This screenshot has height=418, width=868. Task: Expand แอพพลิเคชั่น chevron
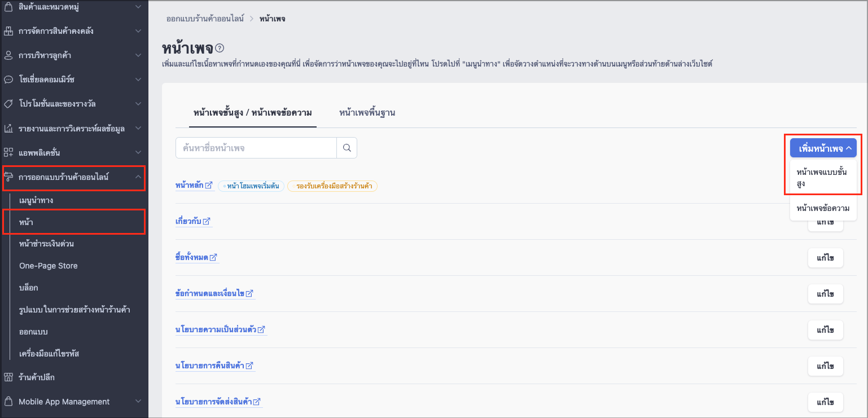pos(138,153)
